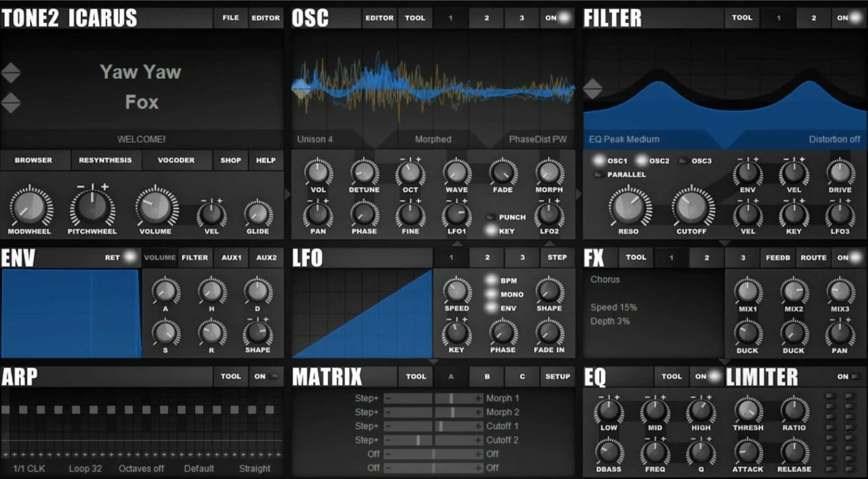Screen dimensions: 868x479
Task: Click the envelope R release knob
Action: 211,332
